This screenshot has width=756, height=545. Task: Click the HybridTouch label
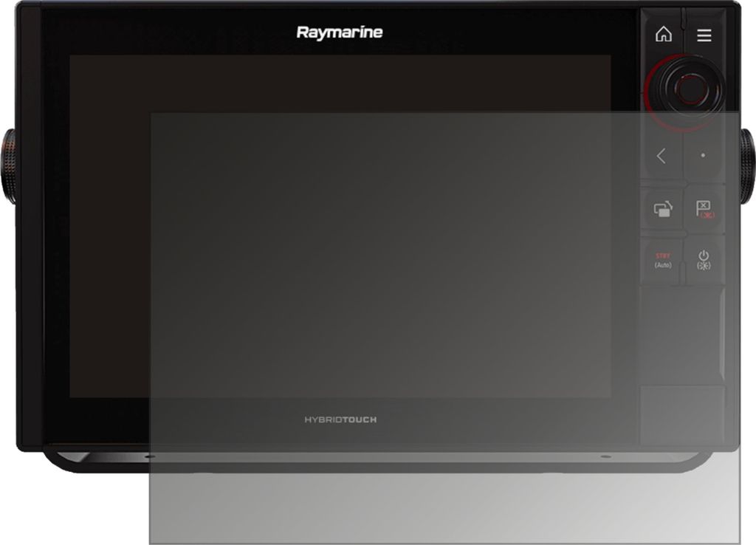(x=340, y=419)
